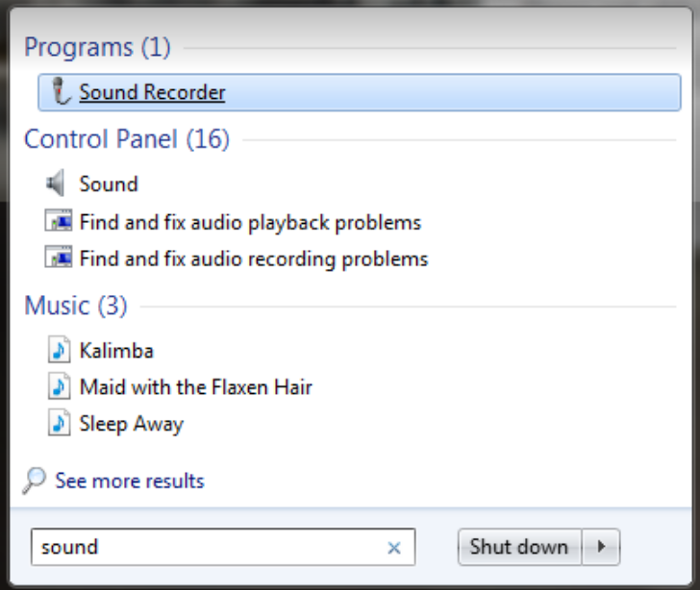700x590 pixels.
Task: Click the Sound Recorder microphone icon
Action: 62,92
